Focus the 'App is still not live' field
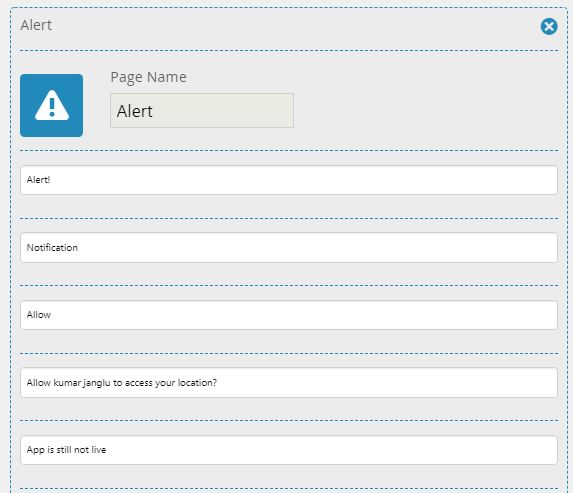Screen dimensions: 573x493 [289, 450]
